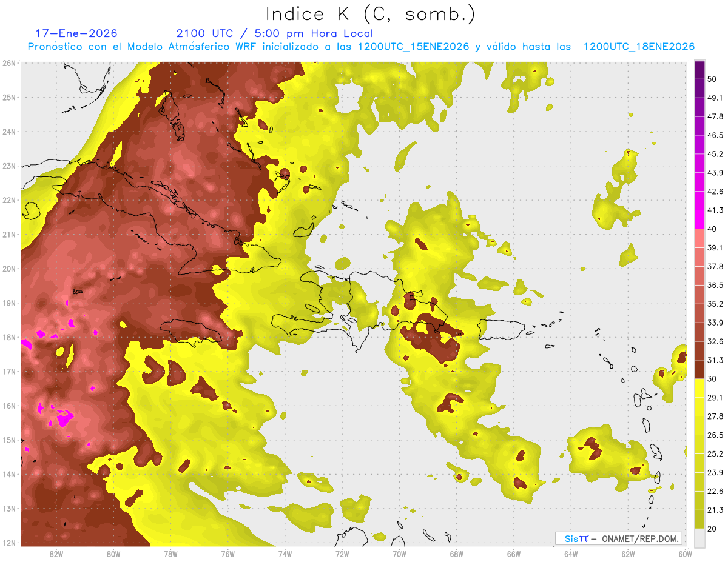Click the longitude axis label '68W'
Screen dimensions: 728x562
[x=457, y=554]
